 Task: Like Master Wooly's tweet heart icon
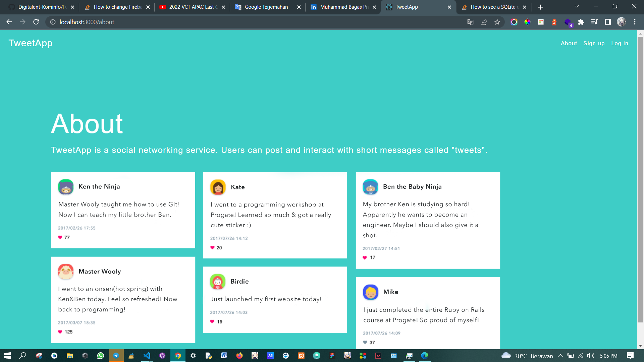click(x=60, y=332)
